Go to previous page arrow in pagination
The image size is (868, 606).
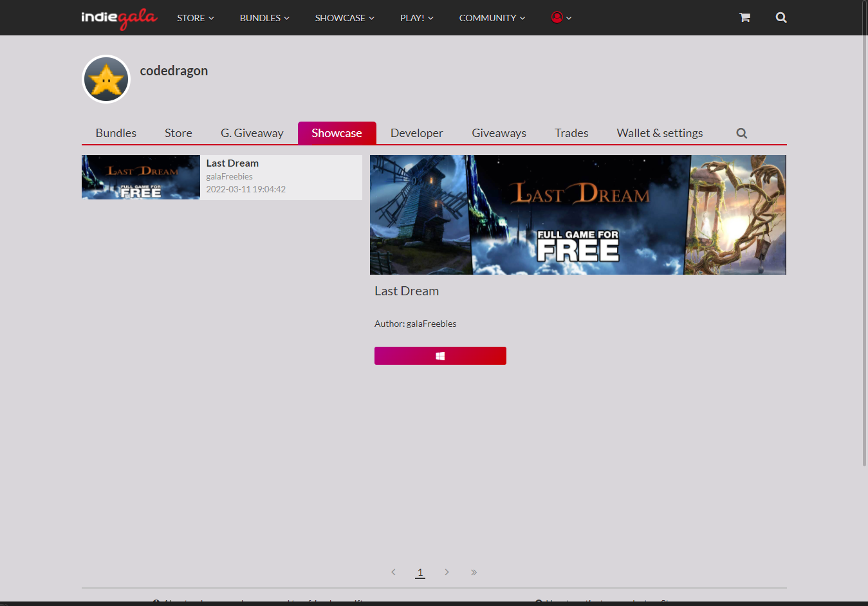pyautogui.click(x=394, y=572)
